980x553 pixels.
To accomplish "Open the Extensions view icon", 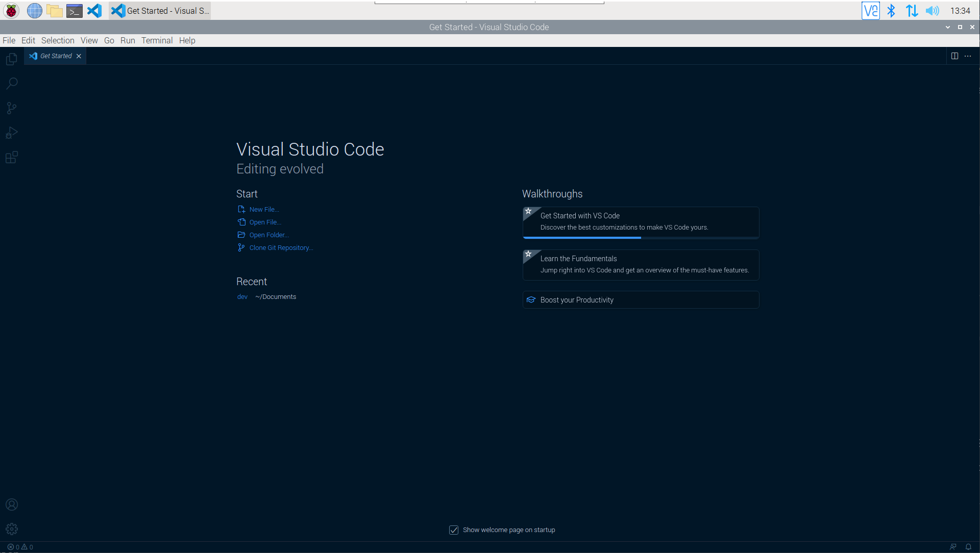I will pyautogui.click(x=11, y=157).
